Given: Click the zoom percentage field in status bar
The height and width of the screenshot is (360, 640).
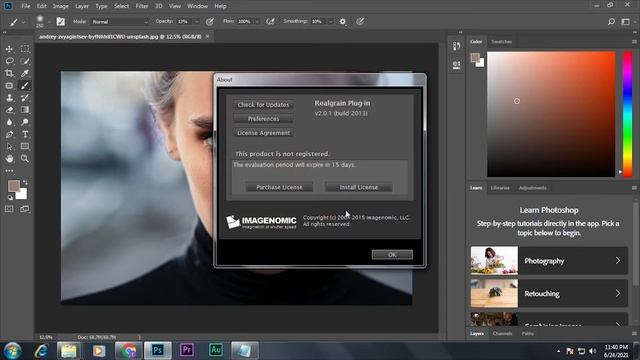Looking at the screenshot, I should coord(46,337).
